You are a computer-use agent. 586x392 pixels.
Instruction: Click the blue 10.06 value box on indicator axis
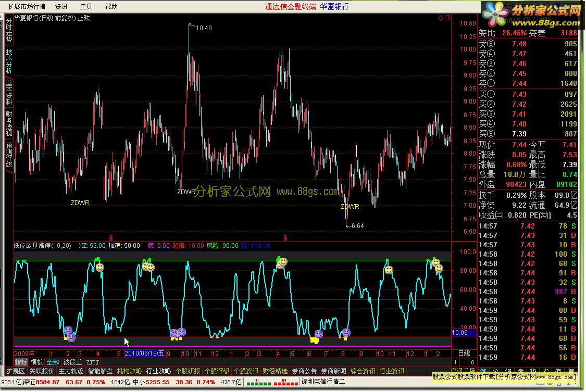(x=464, y=333)
